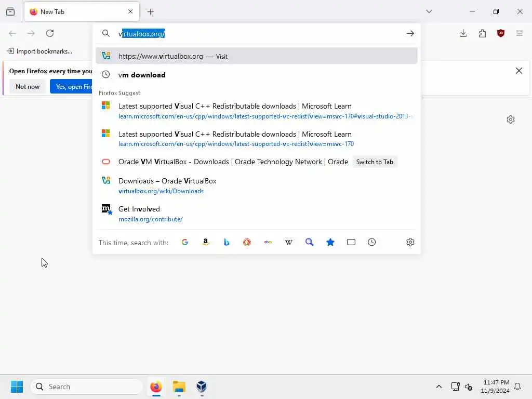Click Yes, open Firefox button
532x399 pixels.
(71, 87)
